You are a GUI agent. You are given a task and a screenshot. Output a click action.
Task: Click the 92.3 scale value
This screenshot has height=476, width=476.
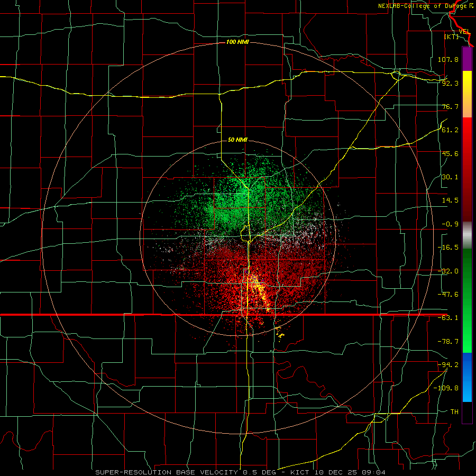tap(450, 83)
